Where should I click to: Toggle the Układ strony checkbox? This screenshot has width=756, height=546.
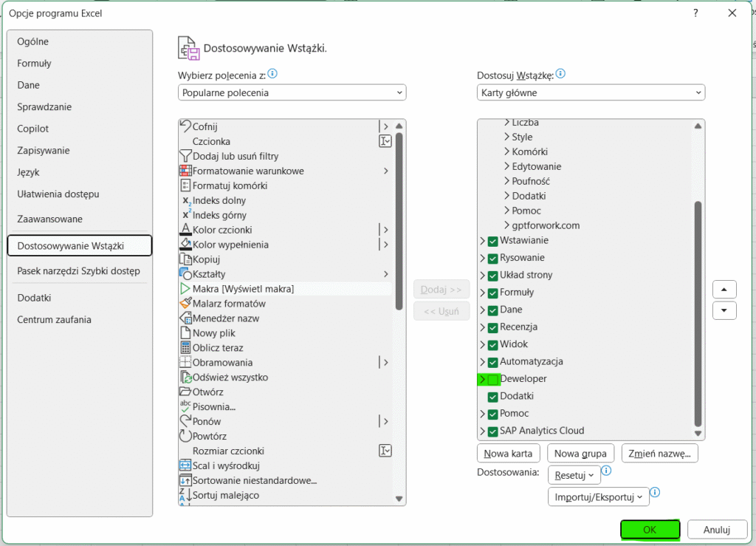point(492,276)
